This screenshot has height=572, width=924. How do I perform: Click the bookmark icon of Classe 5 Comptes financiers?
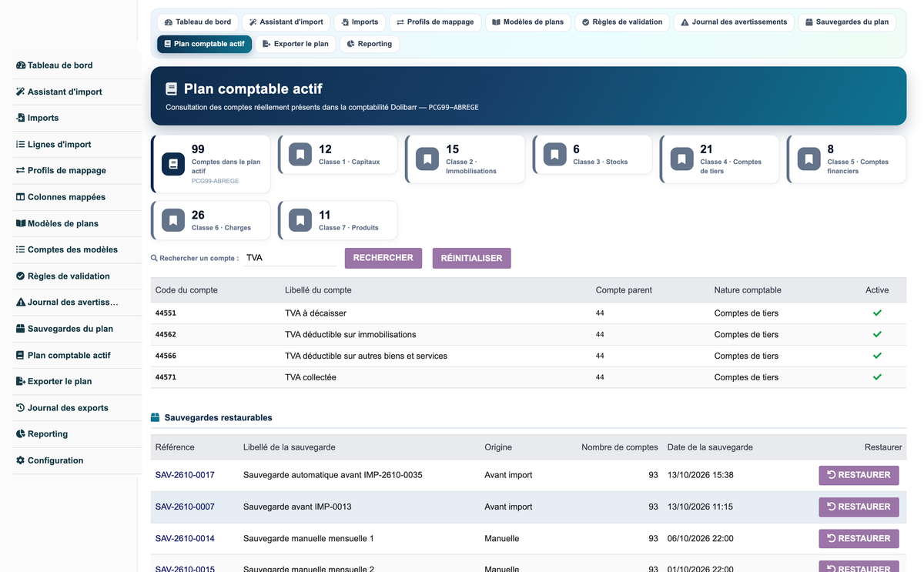click(x=808, y=159)
